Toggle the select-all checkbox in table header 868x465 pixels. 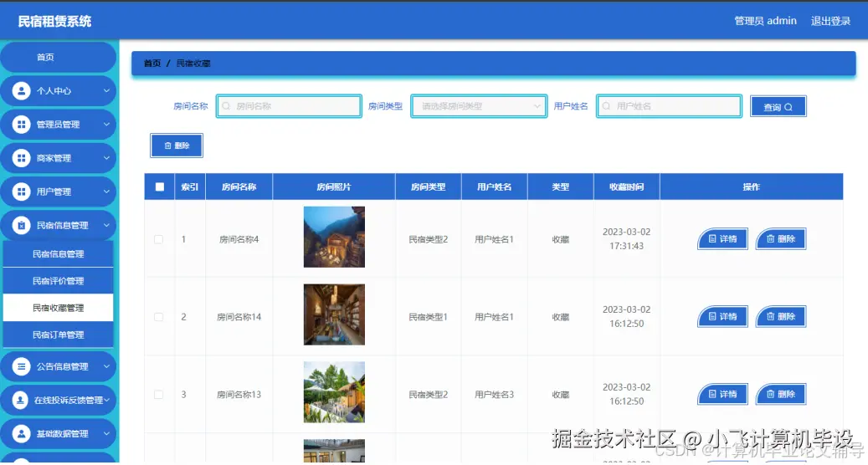(x=160, y=187)
